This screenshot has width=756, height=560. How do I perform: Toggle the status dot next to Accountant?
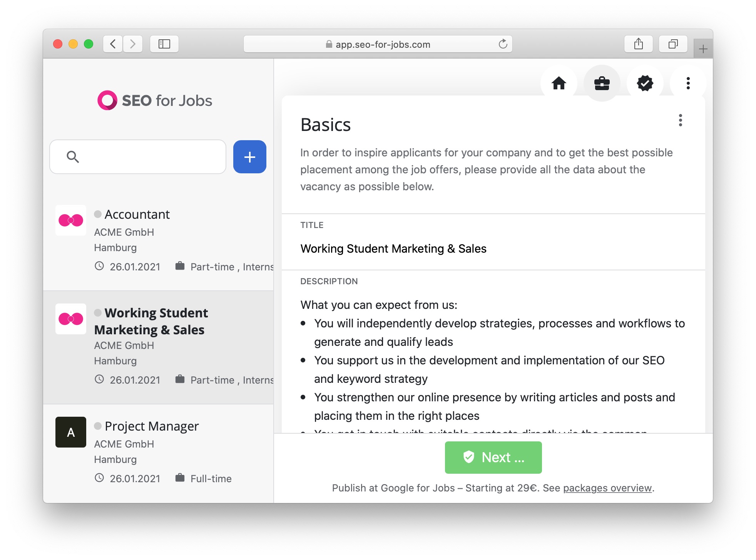pyautogui.click(x=97, y=215)
